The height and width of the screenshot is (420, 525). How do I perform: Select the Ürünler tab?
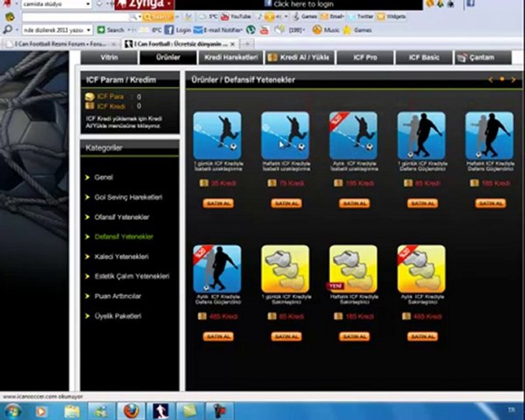point(168,57)
